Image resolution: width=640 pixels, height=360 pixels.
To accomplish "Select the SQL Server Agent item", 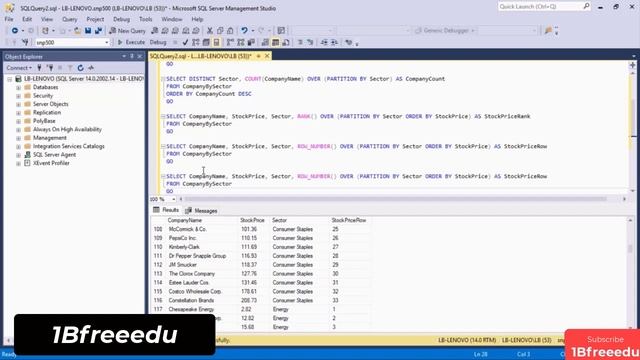I will (x=54, y=155).
